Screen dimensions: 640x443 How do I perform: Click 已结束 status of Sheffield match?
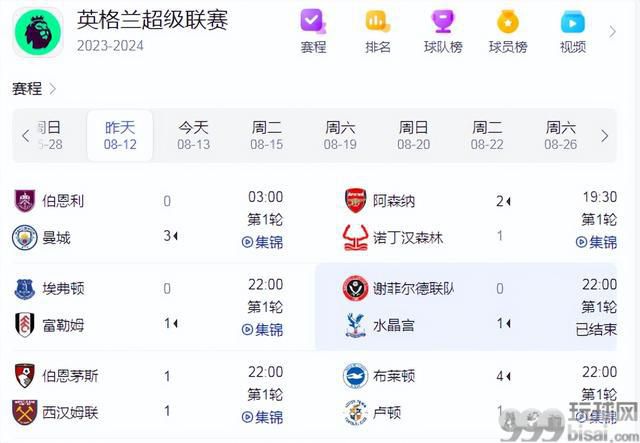pyautogui.click(x=596, y=329)
